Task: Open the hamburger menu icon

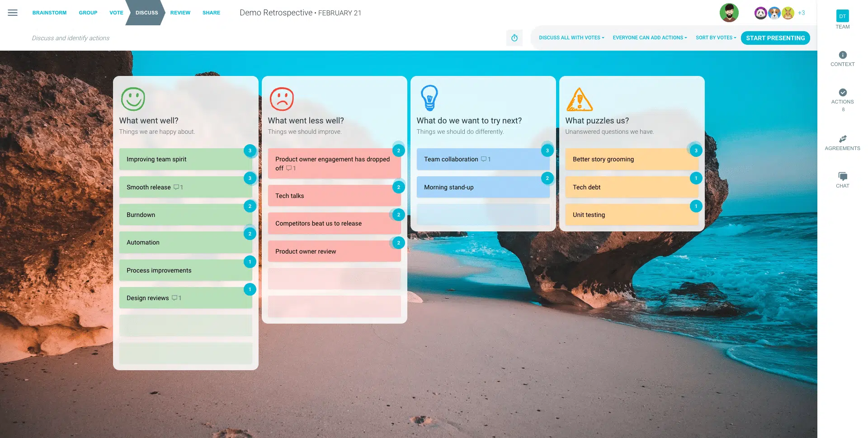Action: [x=13, y=13]
